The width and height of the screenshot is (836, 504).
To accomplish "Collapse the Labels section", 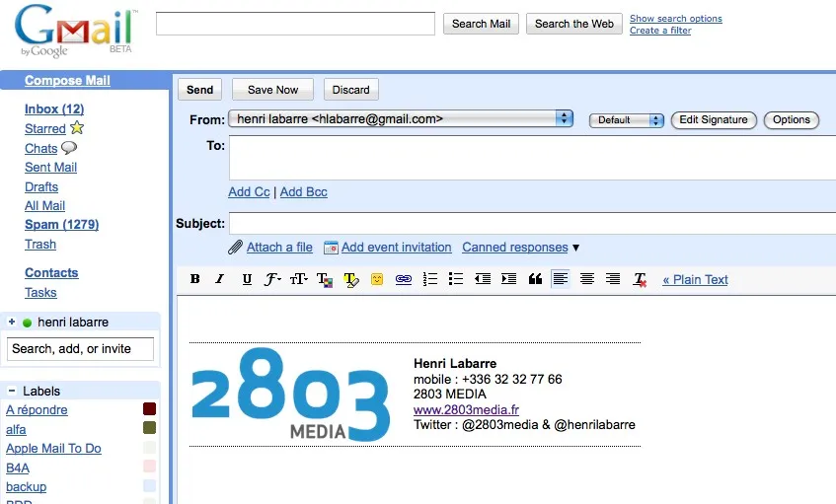I will [11, 391].
